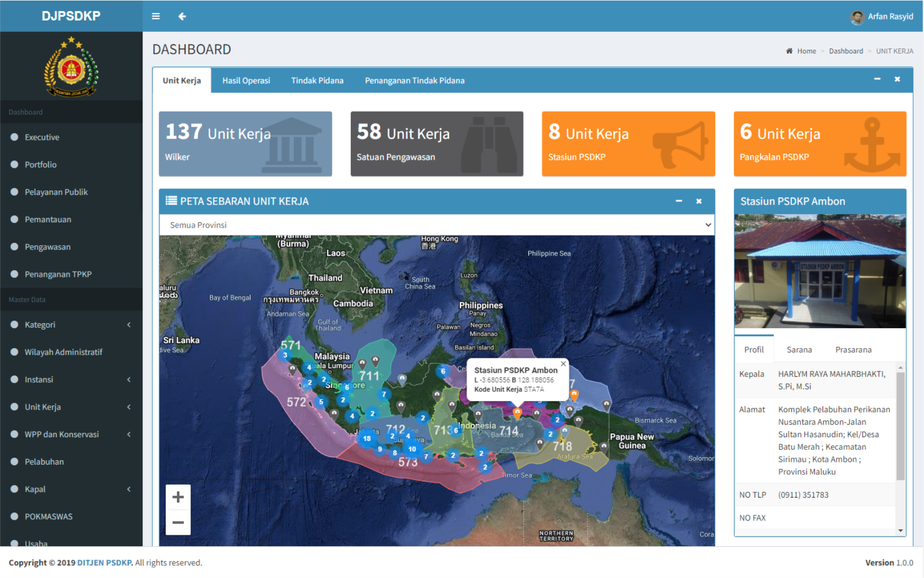Select the Prasarana tab

coord(853,350)
